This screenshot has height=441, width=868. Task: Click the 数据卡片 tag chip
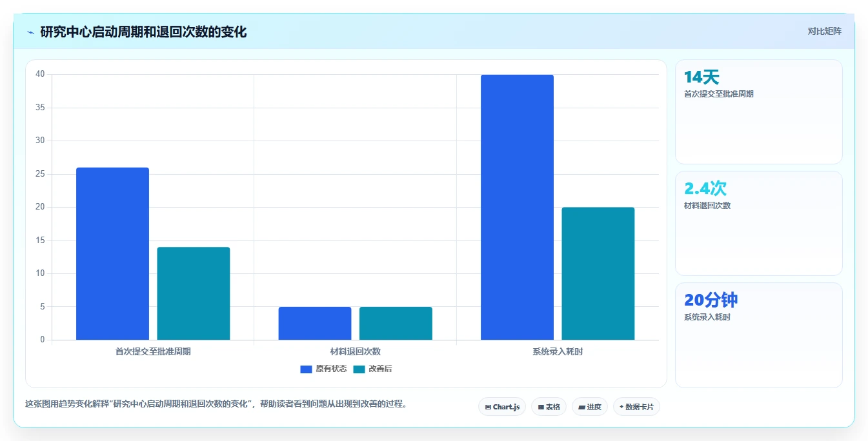(636, 407)
